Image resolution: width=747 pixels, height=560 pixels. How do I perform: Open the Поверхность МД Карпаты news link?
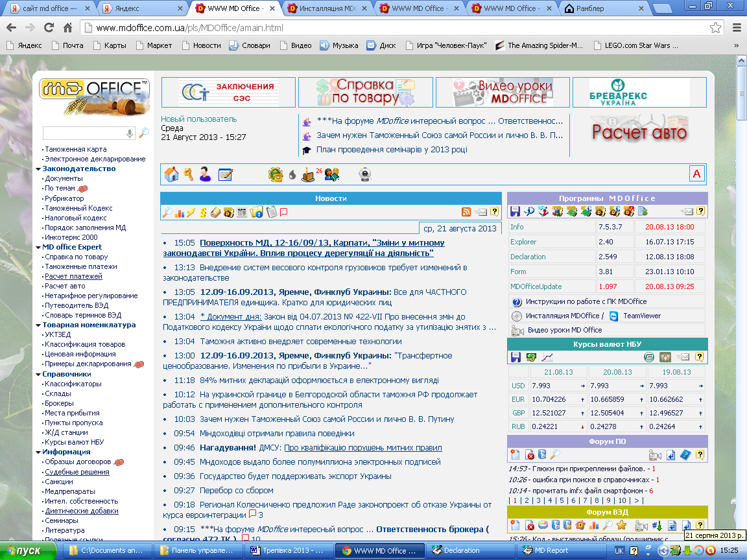pos(303,248)
